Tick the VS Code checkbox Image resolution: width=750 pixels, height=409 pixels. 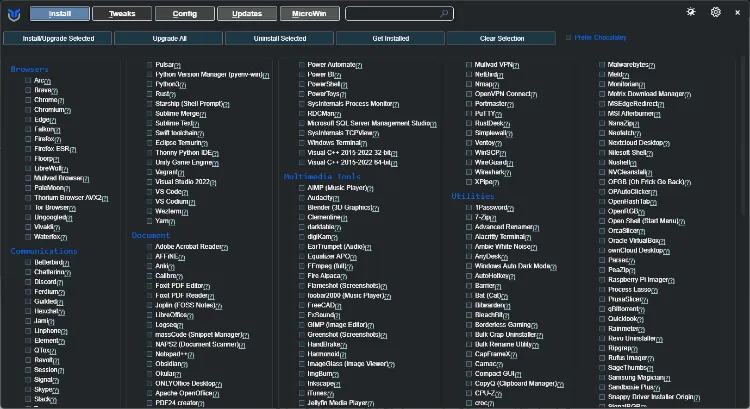[150, 191]
